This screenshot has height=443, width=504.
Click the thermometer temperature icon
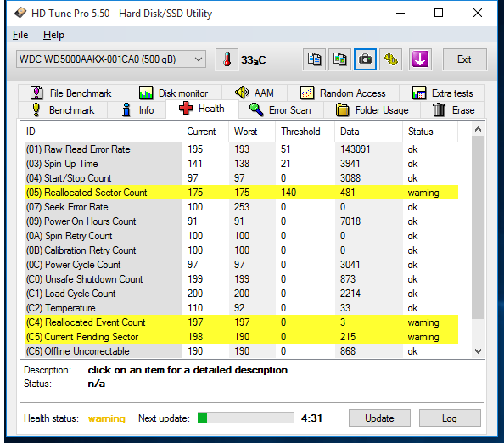(227, 59)
